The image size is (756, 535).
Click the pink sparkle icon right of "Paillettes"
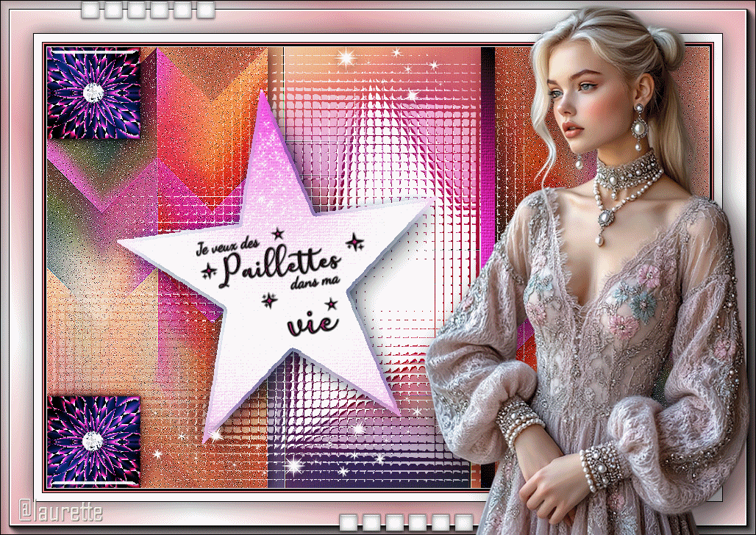pos(356,242)
